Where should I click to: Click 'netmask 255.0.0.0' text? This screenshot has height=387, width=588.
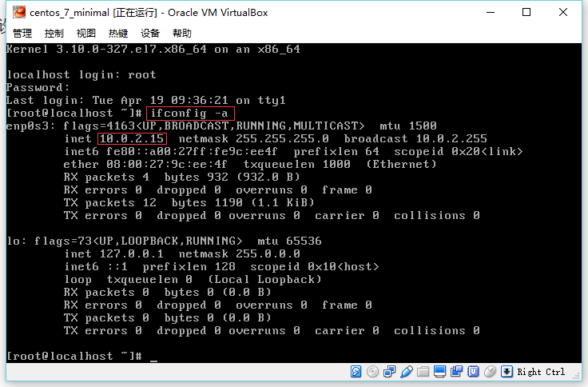pyautogui.click(x=239, y=253)
